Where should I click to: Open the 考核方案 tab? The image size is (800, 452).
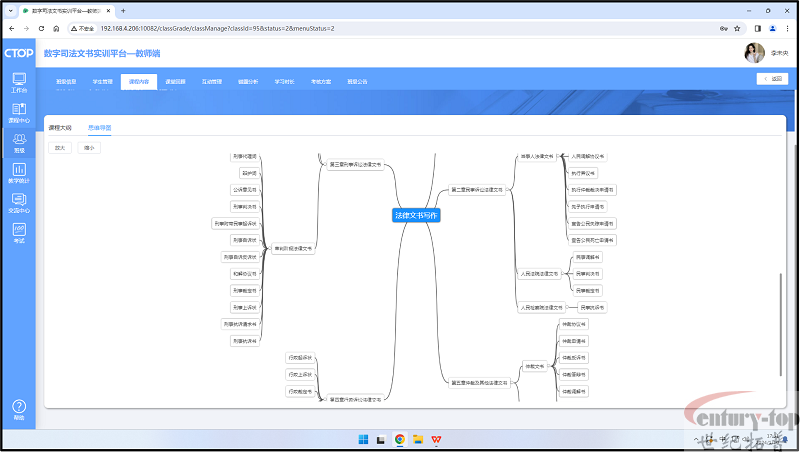(x=321, y=82)
